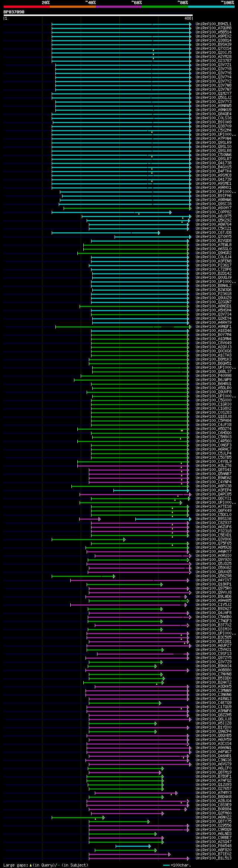Open hit UniRef100_B6JWP9

point(213,380)
